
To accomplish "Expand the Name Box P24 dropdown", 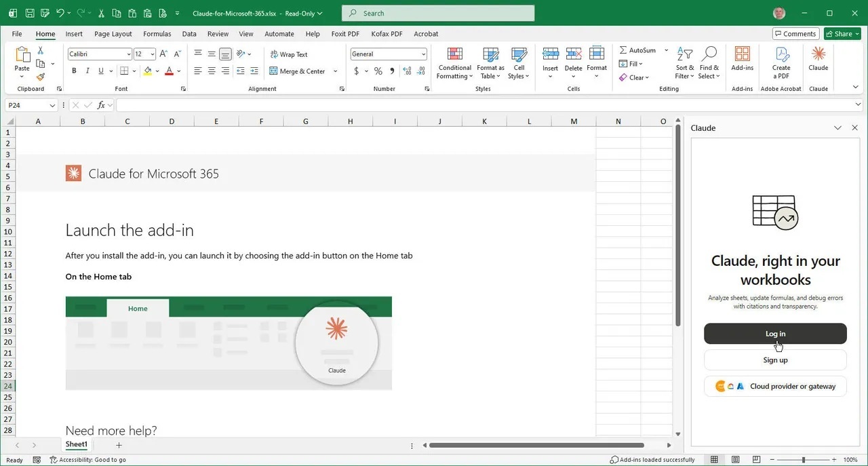I will tap(52, 105).
